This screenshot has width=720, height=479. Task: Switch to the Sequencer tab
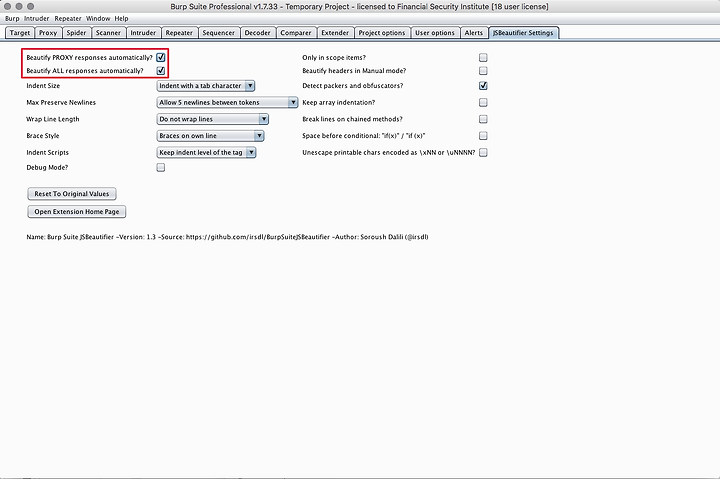point(219,33)
